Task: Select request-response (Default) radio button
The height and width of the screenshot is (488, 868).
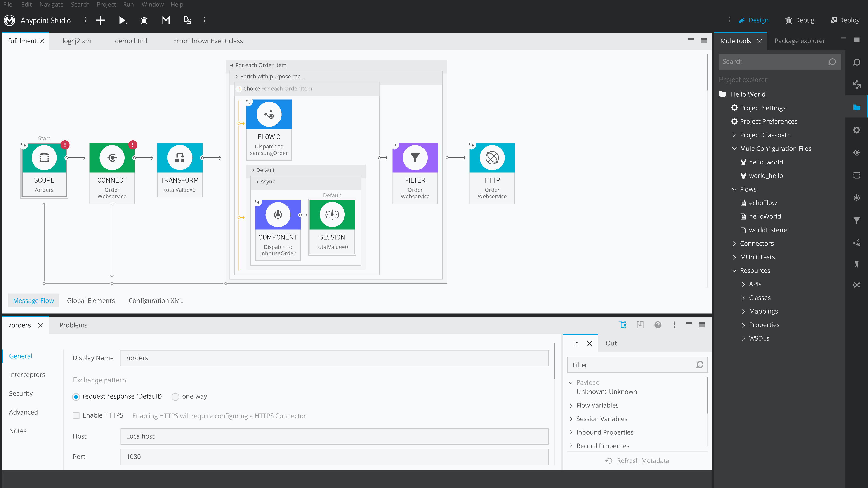Action: [76, 397]
